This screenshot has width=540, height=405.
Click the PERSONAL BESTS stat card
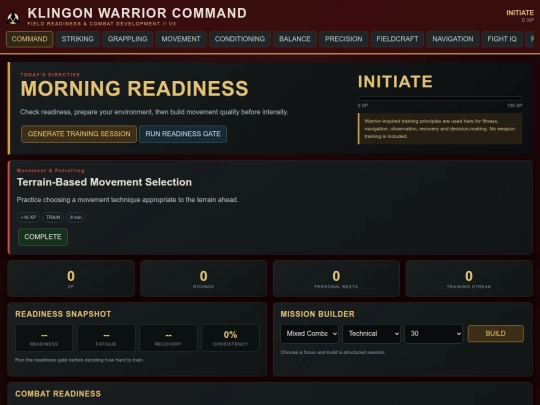click(336, 279)
